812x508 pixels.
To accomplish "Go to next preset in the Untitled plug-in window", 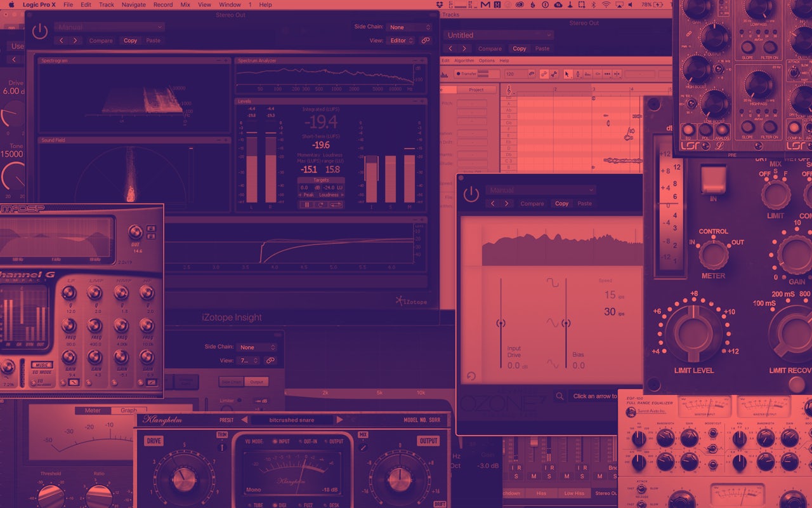I will coord(464,49).
